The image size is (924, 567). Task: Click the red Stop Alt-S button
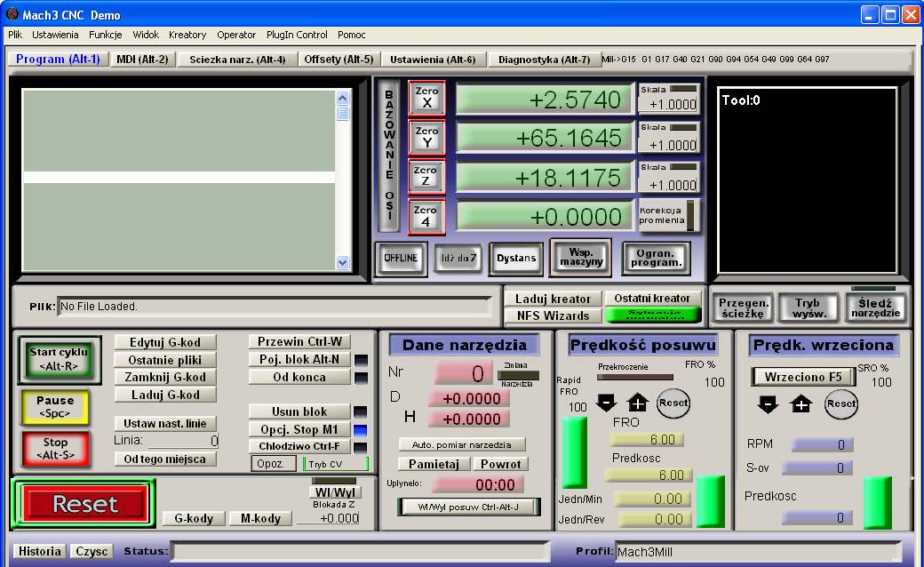55,449
